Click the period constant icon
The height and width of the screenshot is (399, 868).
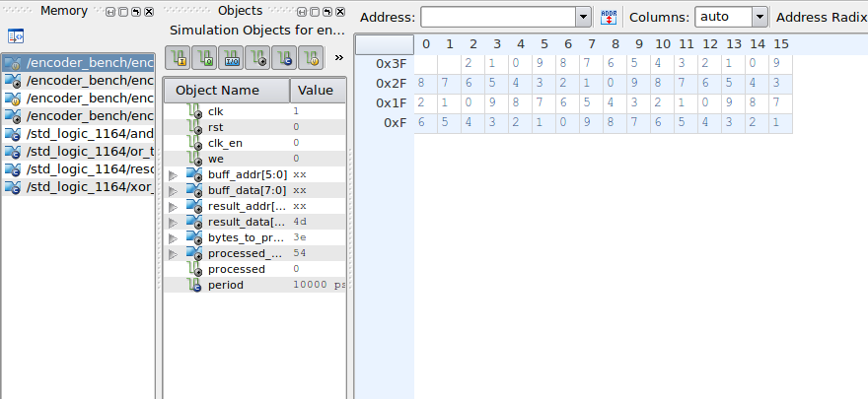[x=194, y=285]
